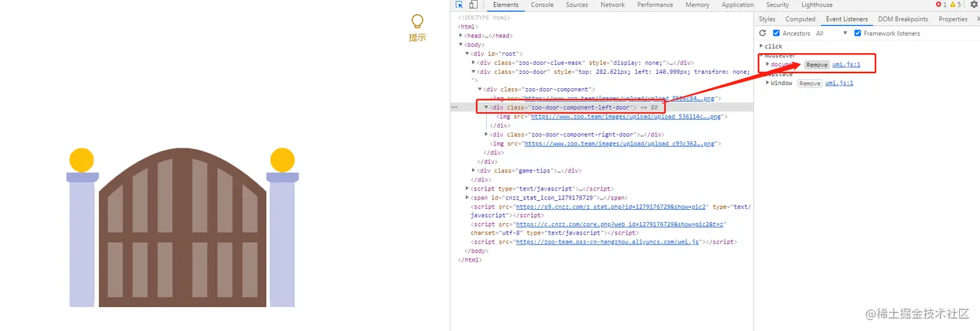Toggle the device toolbar icon

pos(473,5)
